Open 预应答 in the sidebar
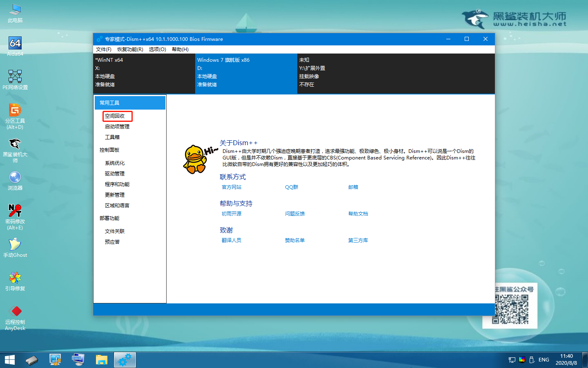Image resolution: width=588 pixels, height=368 pixels. pos(112,242)
